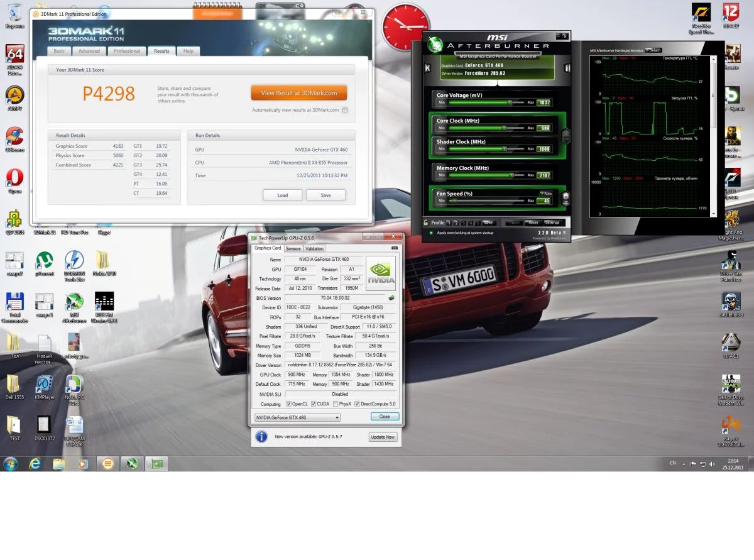The width and height of the screenshot is (754, 560).
Task: Select Afterburner profile slot 1
Action: pyautogui.click(x=449, y=222)
